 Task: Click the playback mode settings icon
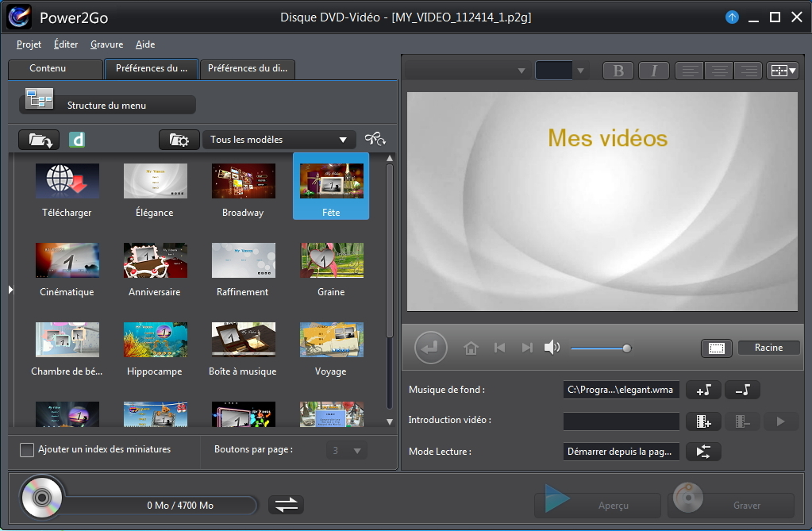coord(703,452)
